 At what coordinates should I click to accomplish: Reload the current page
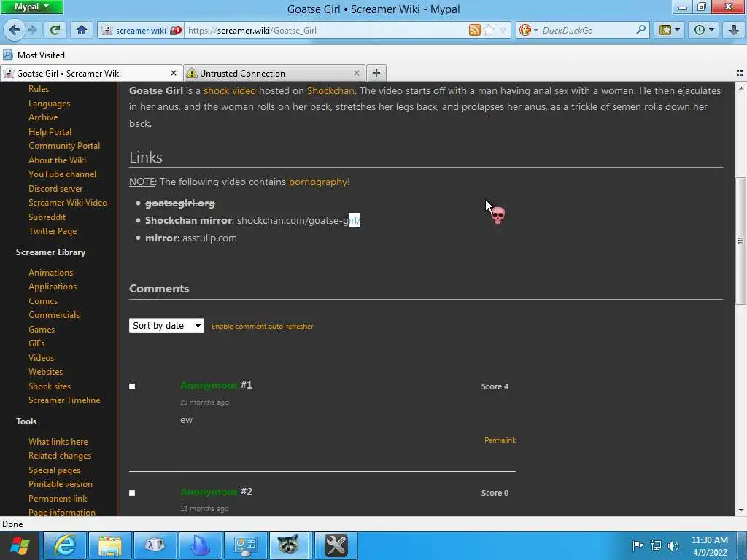click(55, 30)
